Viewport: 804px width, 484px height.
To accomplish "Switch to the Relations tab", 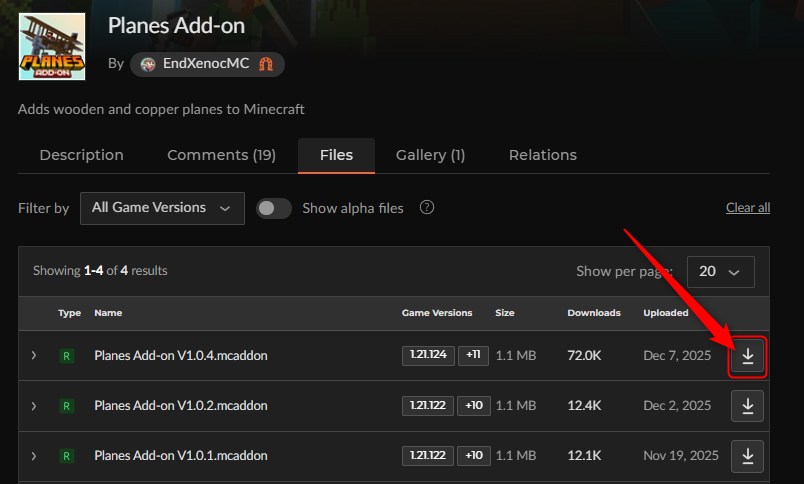I will tap(542, 155).
